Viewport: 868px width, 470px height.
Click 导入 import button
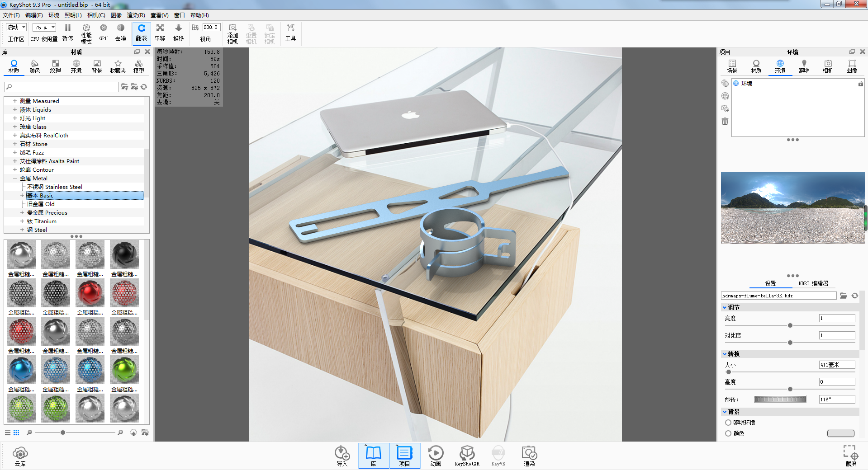coord(342,456)
